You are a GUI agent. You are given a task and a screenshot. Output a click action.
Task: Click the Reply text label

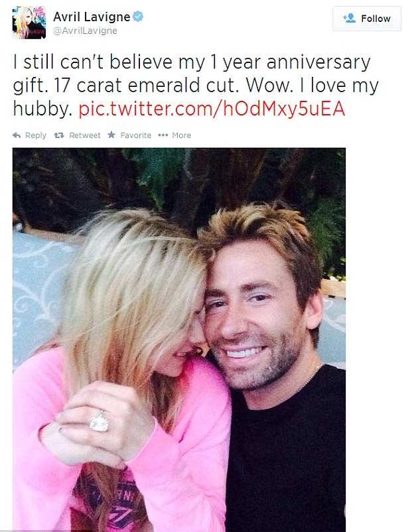click(36, 135)
